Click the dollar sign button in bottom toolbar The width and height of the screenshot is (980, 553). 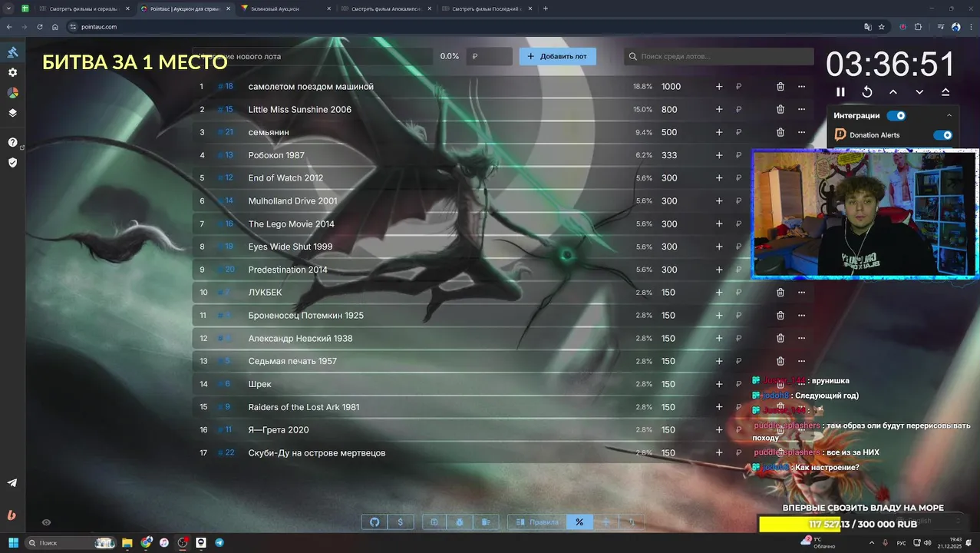coord(401,522)
